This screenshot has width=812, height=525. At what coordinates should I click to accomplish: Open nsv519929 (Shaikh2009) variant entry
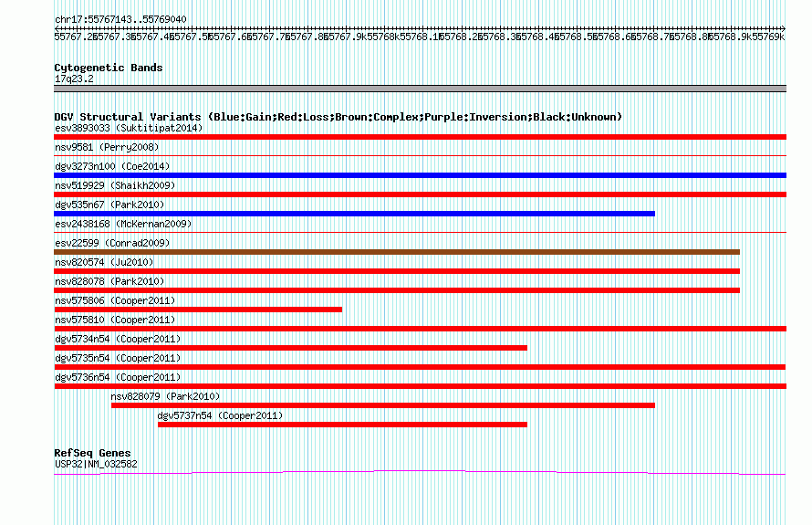(x=115, y=185)
